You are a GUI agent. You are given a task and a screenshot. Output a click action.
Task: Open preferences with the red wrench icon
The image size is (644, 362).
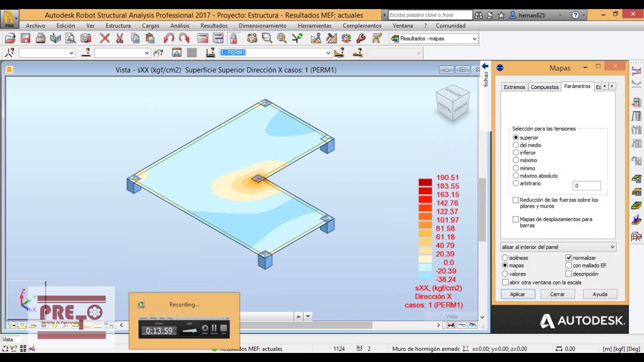[x=361, y=38]
